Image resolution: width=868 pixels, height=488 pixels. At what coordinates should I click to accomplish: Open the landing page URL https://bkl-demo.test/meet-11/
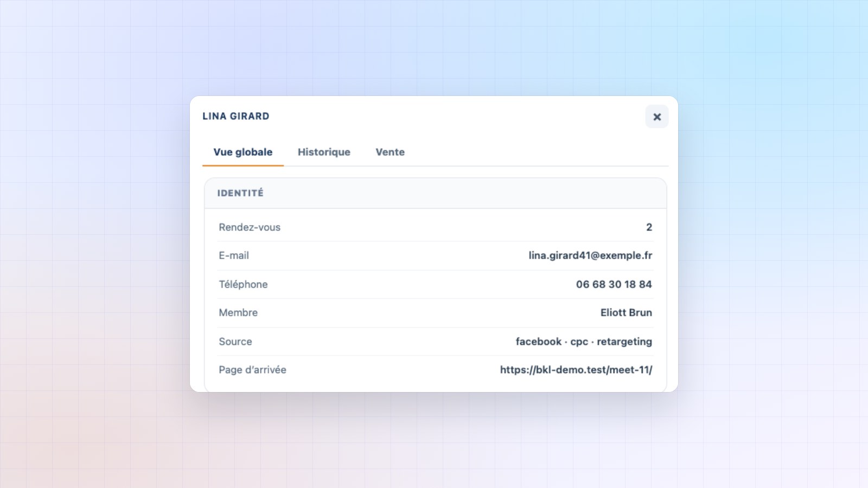tap(576, 370)
